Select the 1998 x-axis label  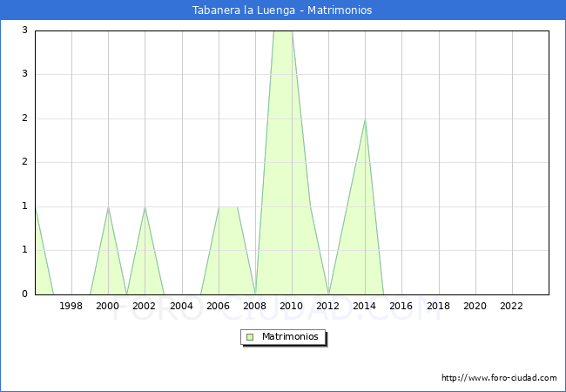[x=71, y=306]
